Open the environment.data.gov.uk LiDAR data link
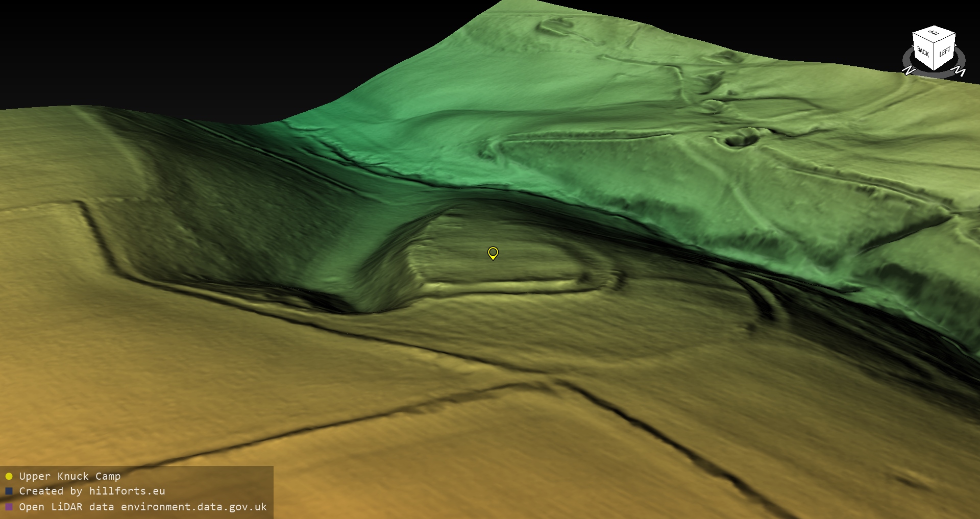This screenshot has height=519, width=980. pyautogui.click(x=142, y=507)
